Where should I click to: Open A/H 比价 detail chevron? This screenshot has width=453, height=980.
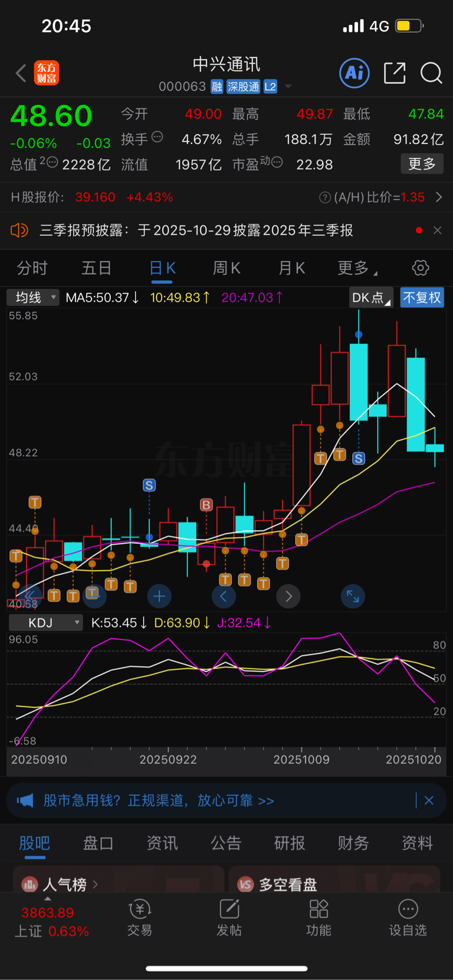(x=439, y=198)
